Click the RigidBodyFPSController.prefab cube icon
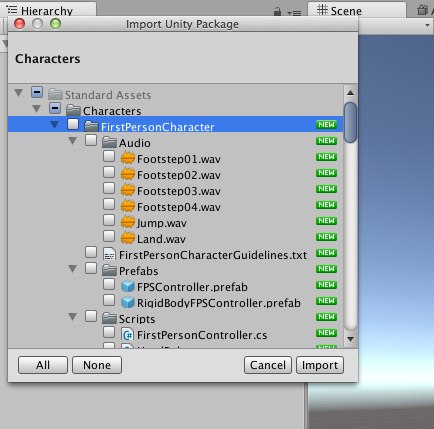This screenshot has height=429, width=434. (x=128, y=302)
